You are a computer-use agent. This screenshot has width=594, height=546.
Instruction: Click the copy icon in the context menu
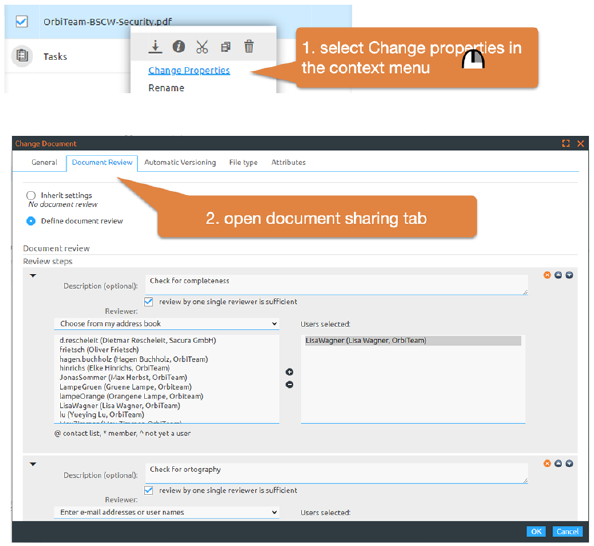226,47
